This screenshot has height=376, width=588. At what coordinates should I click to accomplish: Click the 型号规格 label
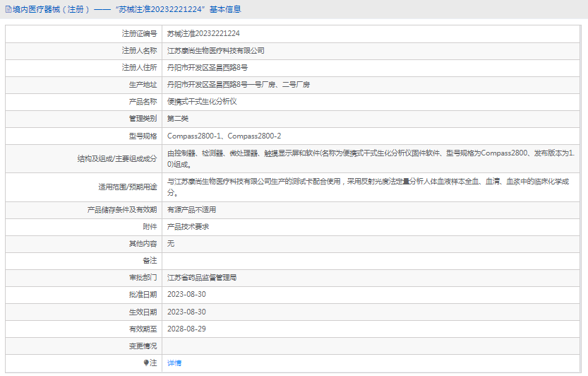[143, 136]
